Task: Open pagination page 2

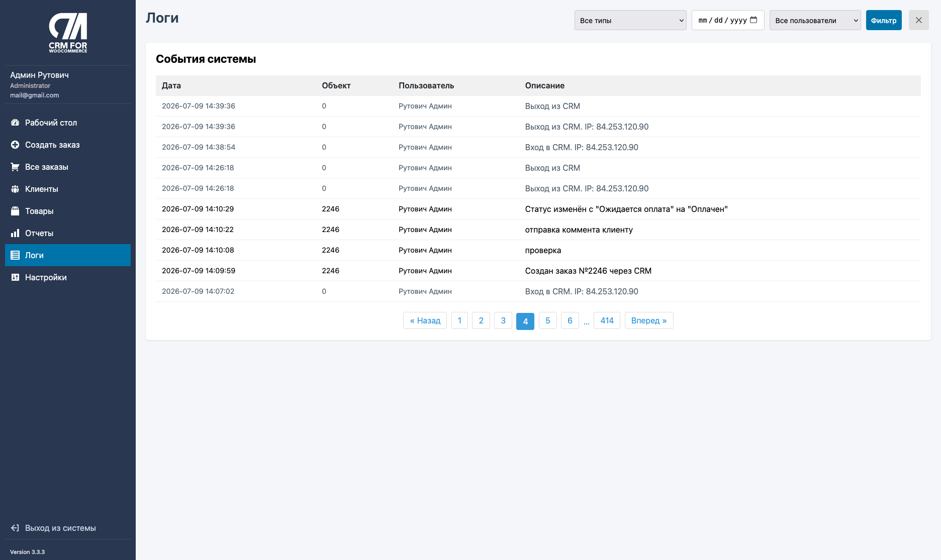Action: coord(481,320)
